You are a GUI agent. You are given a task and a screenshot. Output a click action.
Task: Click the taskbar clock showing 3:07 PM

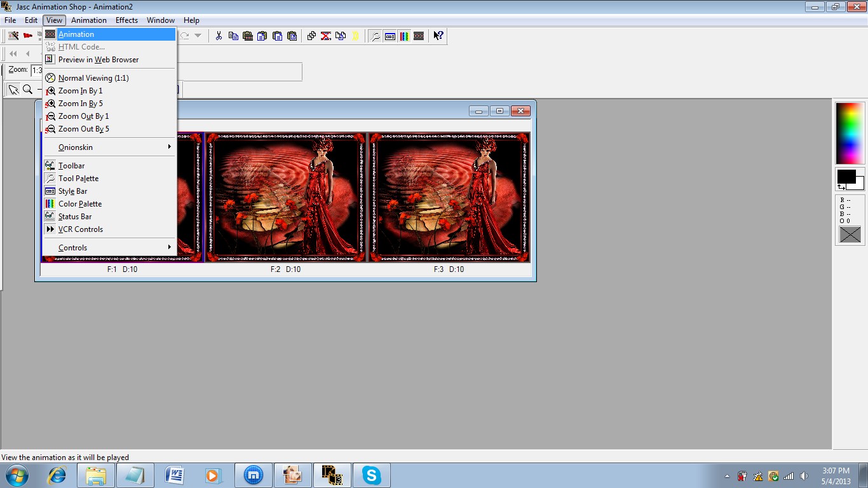click(x=836, y=476)
